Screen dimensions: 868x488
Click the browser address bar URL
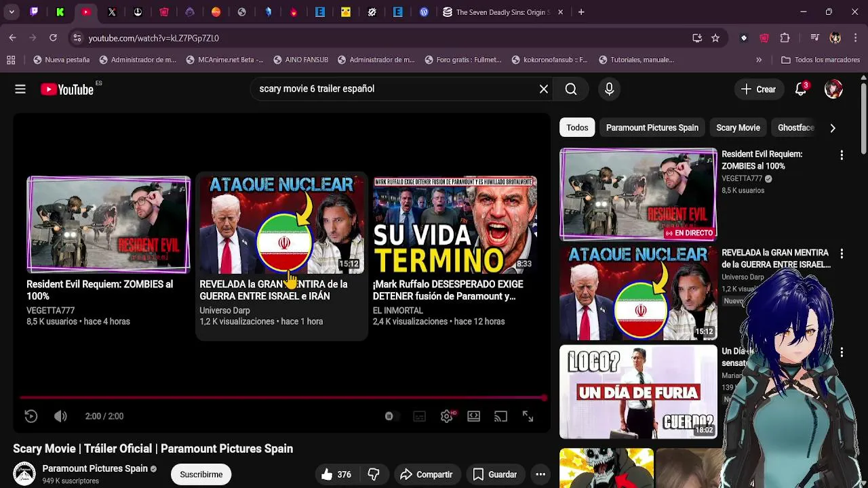tap(153, 38)
